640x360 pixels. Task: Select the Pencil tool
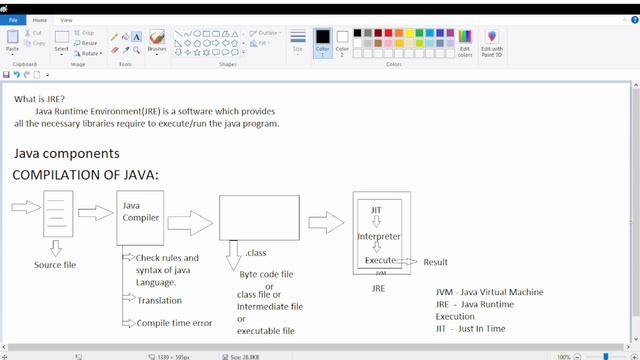[114, 37]
